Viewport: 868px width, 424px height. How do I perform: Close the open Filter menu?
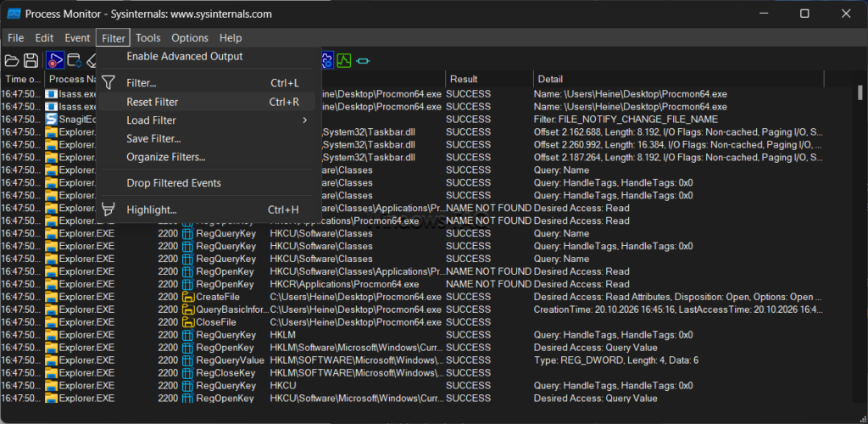(x=114, y=38)
